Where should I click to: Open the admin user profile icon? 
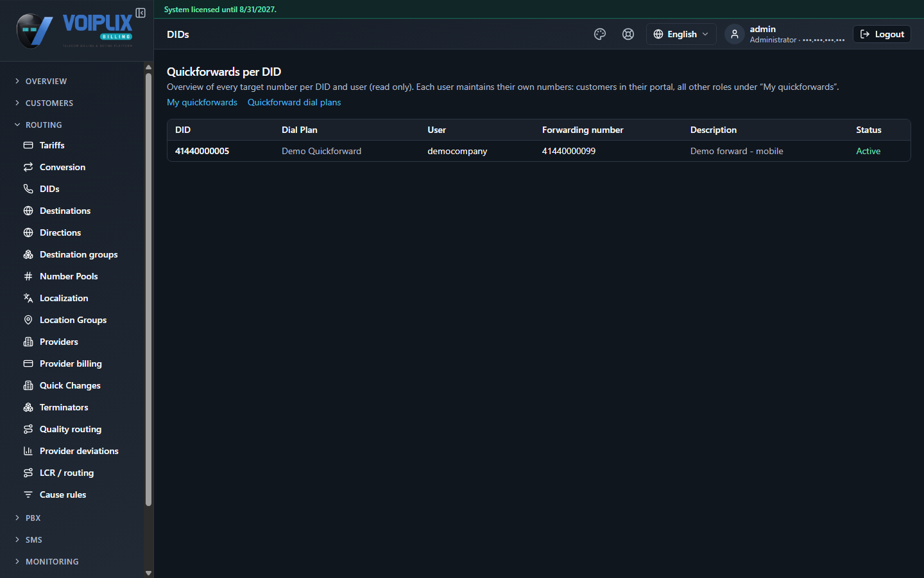pyautogui.click(x=735, y=34)
